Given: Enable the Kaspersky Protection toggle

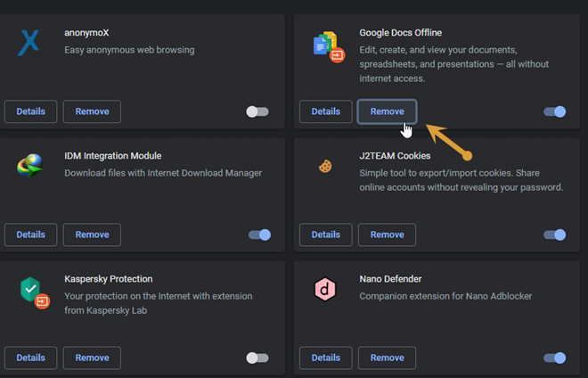Looking at the screenshot, I should (x=257, y=357).
